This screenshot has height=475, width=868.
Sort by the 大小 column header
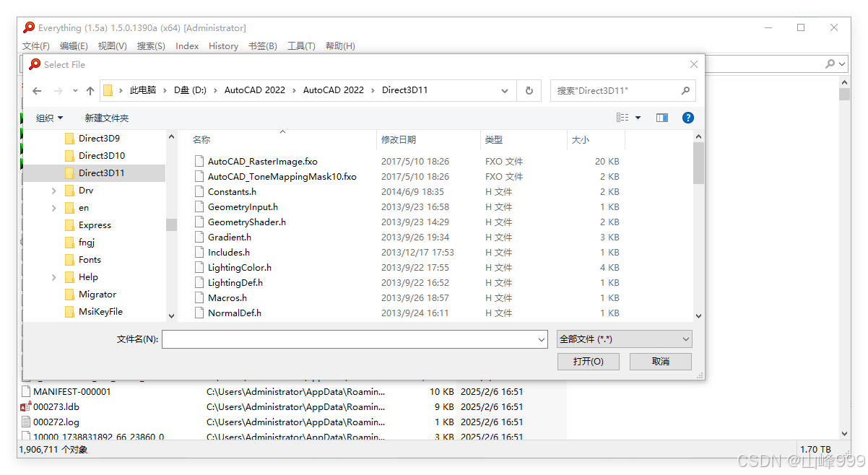tap(596, 139)
